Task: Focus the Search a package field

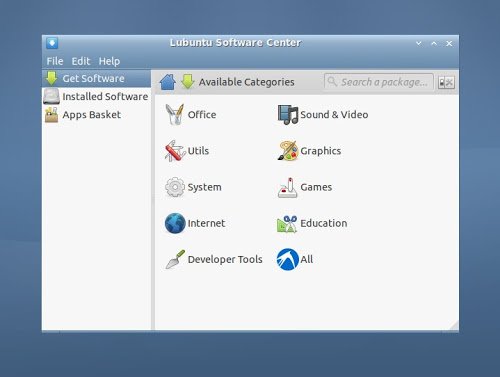Action: pos(379,82)
